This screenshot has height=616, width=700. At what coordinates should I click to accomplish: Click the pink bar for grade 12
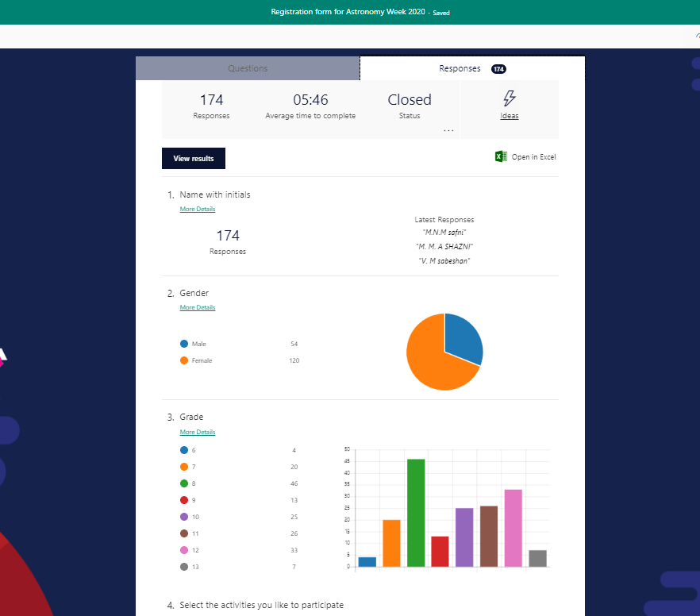(513, 528)
